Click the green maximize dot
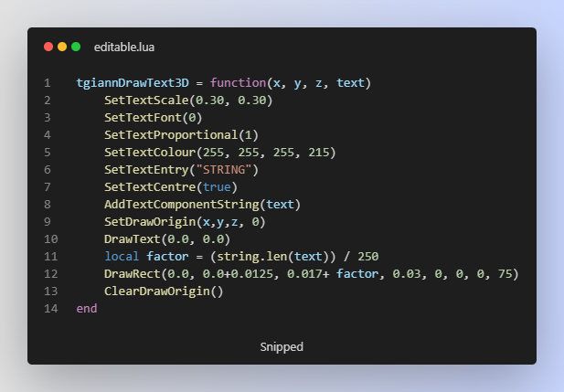 pyautogui.click(x=76, y=47)
